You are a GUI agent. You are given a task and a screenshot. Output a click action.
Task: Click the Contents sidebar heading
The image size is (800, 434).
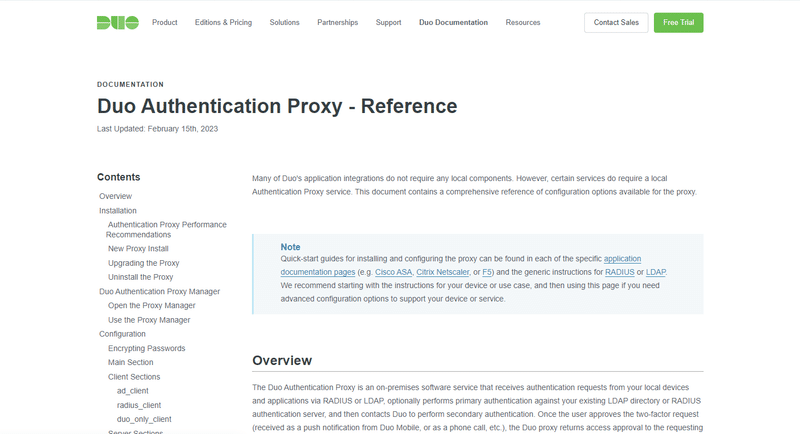pyautogui.click(x=118, y=177)
